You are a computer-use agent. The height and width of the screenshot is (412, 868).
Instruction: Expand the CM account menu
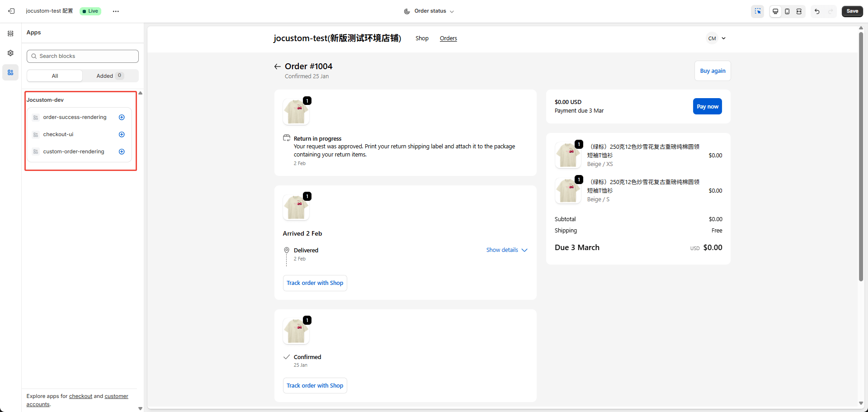[717, 38]
